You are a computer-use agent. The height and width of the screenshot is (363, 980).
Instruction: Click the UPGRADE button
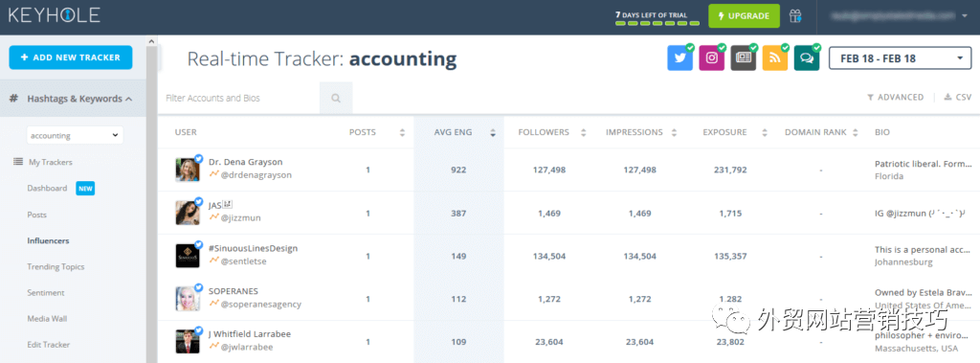tap(744, 16)
